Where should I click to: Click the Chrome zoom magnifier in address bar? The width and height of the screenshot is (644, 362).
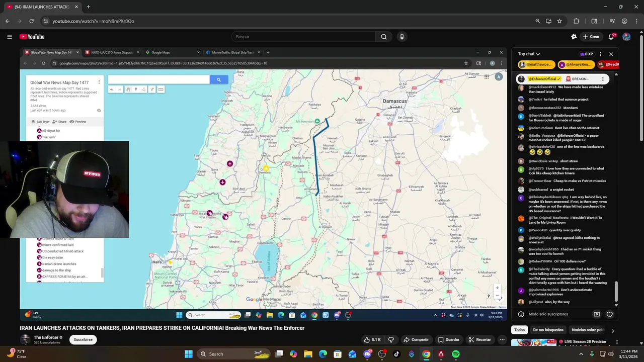(x=538, y=21)
